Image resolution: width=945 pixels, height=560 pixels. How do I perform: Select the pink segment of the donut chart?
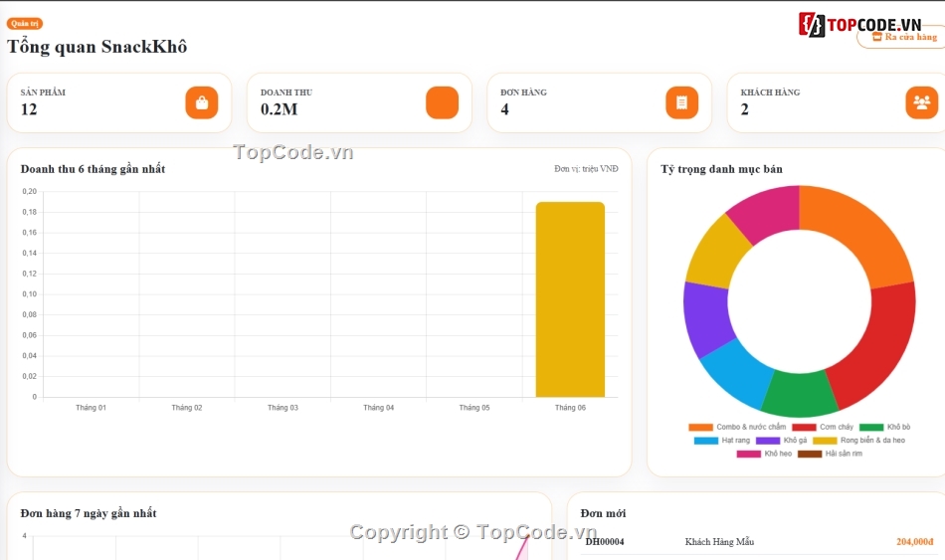tap(768, 212)
